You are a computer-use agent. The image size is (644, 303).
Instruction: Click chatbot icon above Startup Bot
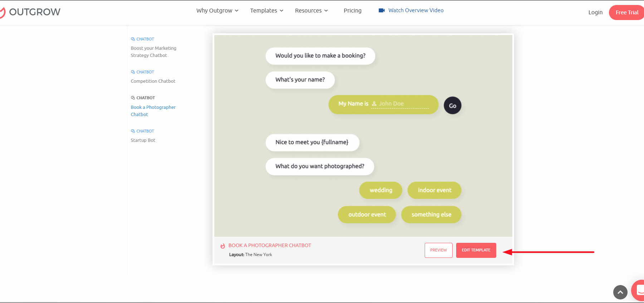click(133, 131)
